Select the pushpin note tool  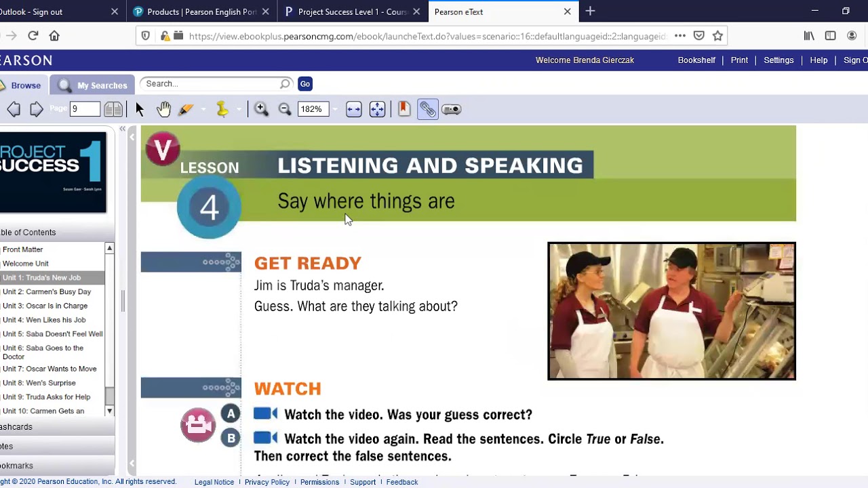222,109
